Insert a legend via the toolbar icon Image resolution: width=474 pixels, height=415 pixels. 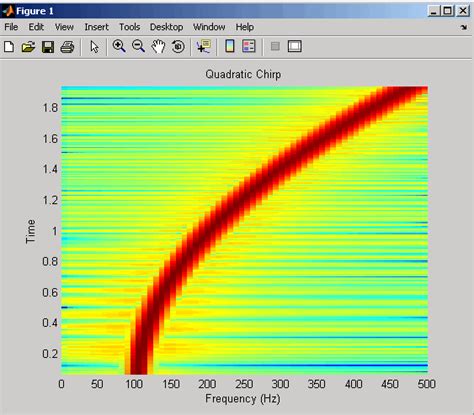[249, 46]
